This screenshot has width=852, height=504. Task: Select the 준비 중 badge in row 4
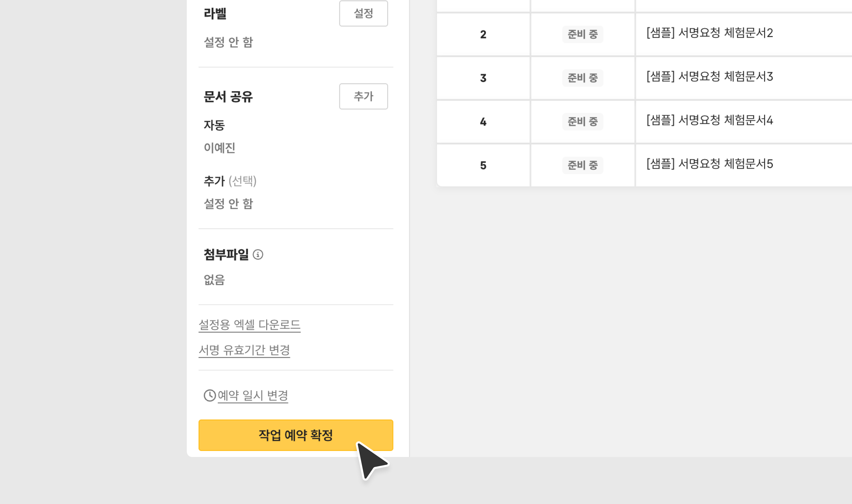click(x=582, y=122)
